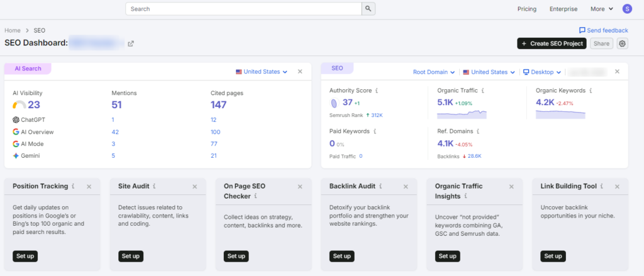The height and width of the screenshot is (276, 644).
Task: Open Organic Traffic value 5.1K
Action: coord(445,102)
